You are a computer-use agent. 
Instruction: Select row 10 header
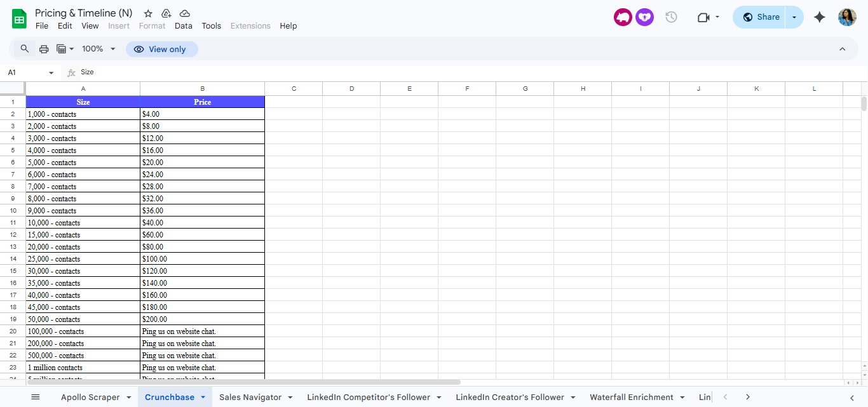(x=13, y=211)
